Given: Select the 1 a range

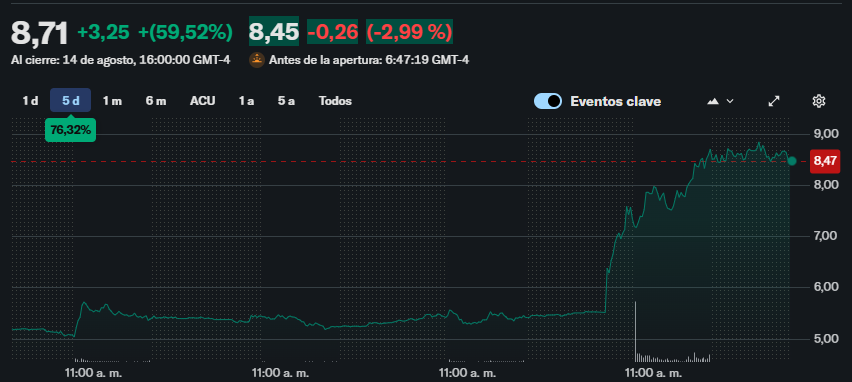Looking at the screenshot, I should 246,101.
